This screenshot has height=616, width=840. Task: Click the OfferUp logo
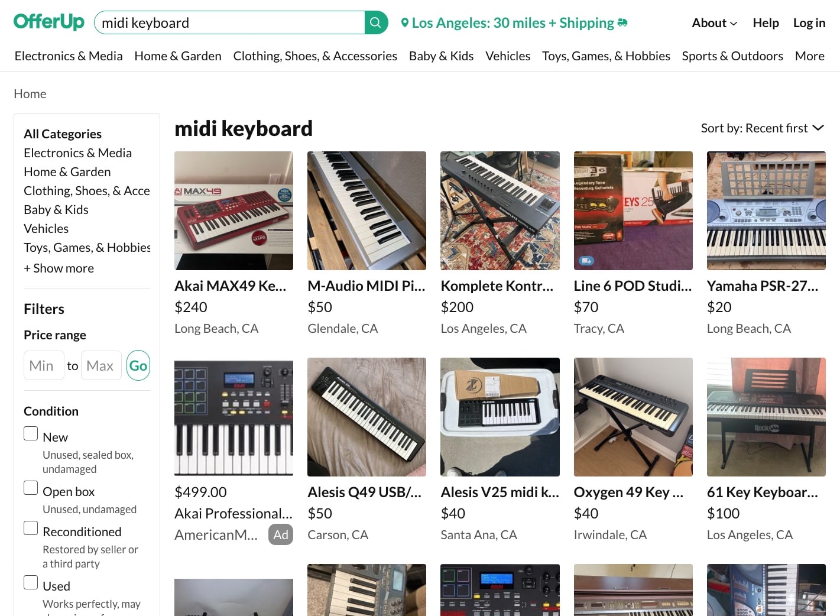click(x=49, y=21)
